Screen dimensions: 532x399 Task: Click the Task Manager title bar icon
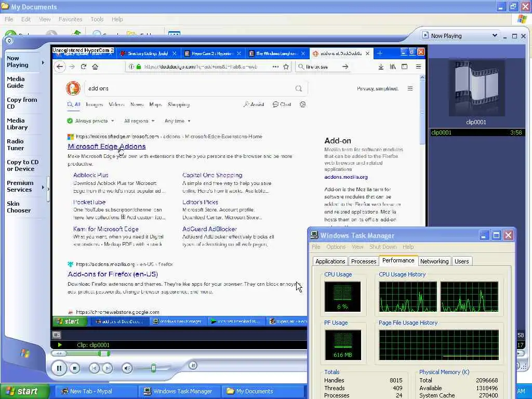tap(314, 235)
